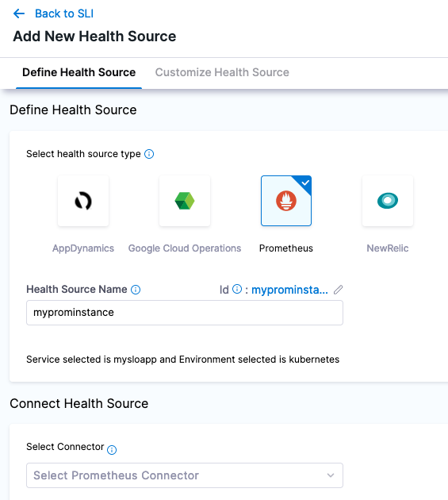
Task: Show info for Health Source Name
Action: pos(136,290)
